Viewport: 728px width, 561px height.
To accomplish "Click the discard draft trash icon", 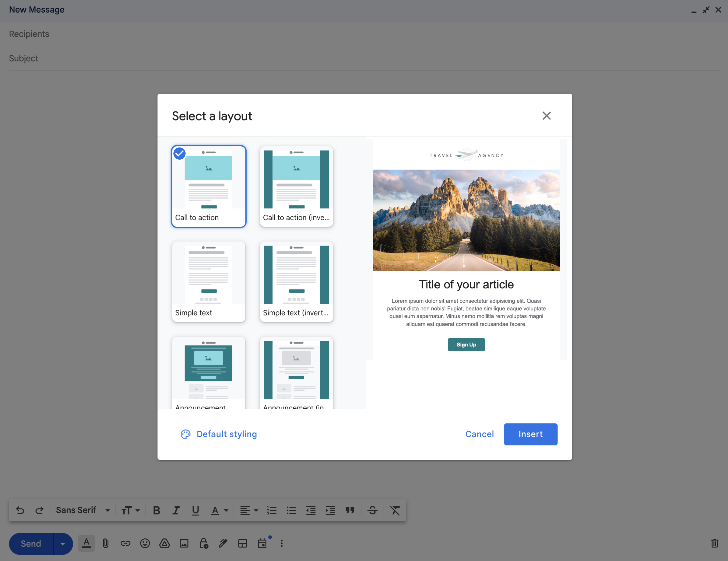I will 714,543.
